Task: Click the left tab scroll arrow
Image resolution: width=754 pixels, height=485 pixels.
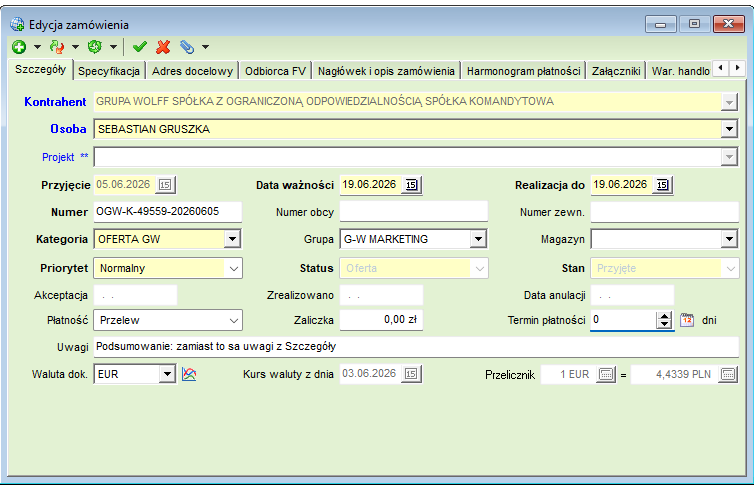Action: (720, 68)
